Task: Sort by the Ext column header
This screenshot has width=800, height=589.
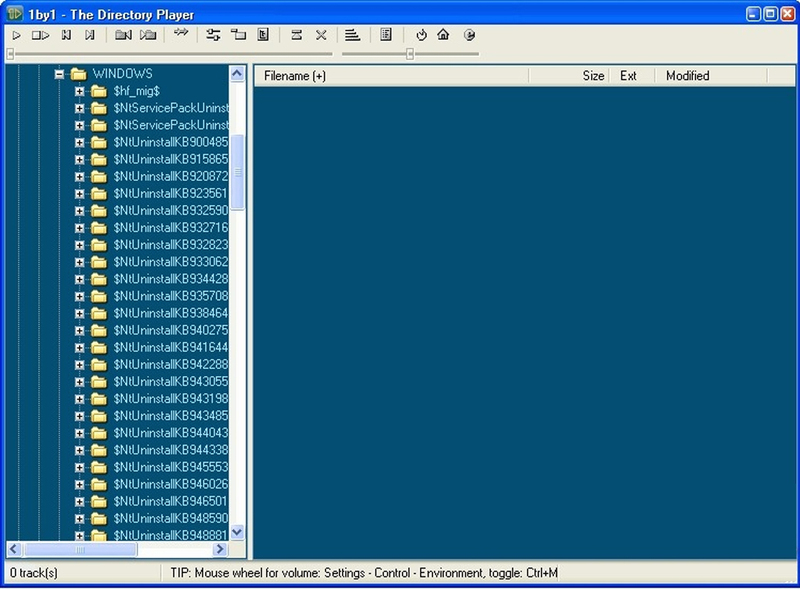Action: click(x=632, y=76)
